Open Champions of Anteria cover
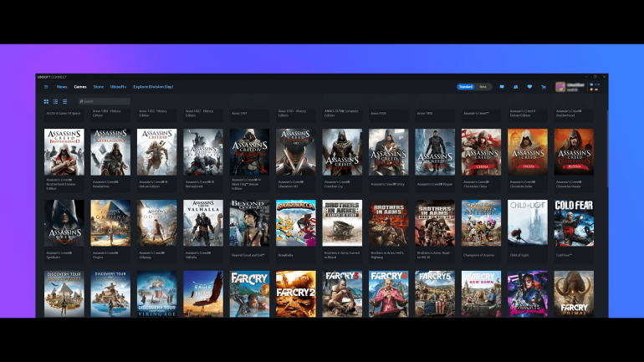Image resolution: width=644 pixels, height=362 pixels. [482, 223]
